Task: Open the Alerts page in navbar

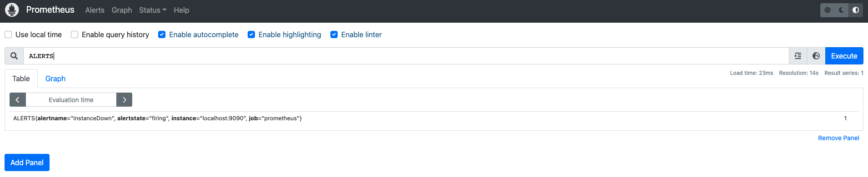Action: 95,10
